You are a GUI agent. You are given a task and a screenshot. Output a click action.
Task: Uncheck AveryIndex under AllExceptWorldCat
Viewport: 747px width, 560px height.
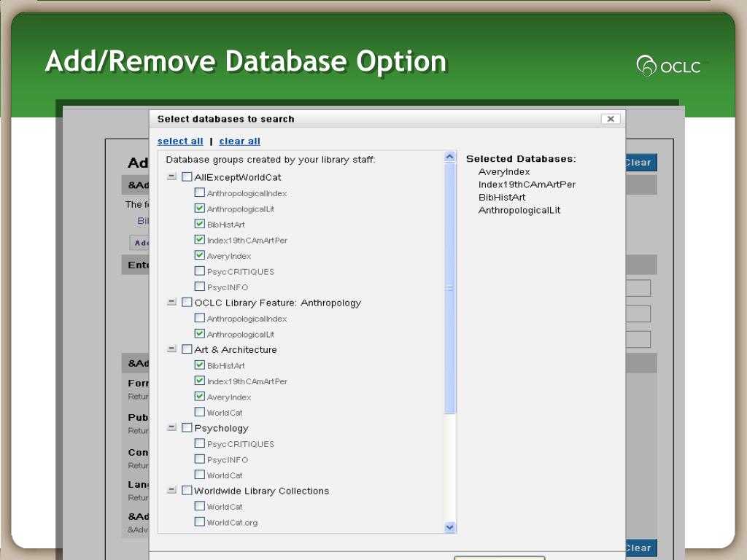point(200,255)
